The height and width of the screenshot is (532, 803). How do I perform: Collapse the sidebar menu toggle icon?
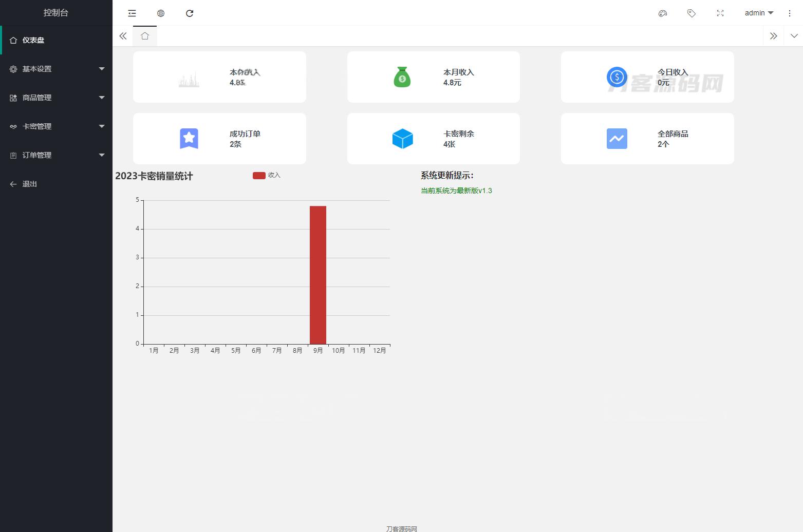pyautogui.click(x=132, y=13)
